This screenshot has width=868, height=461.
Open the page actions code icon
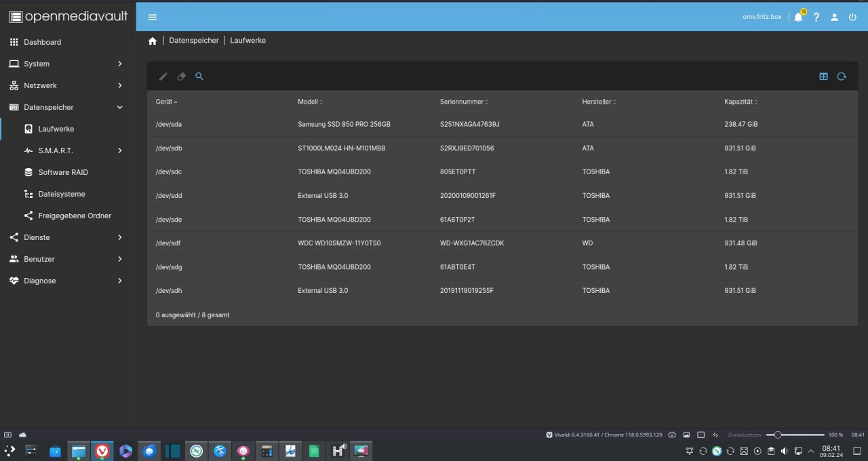[715, 435]
